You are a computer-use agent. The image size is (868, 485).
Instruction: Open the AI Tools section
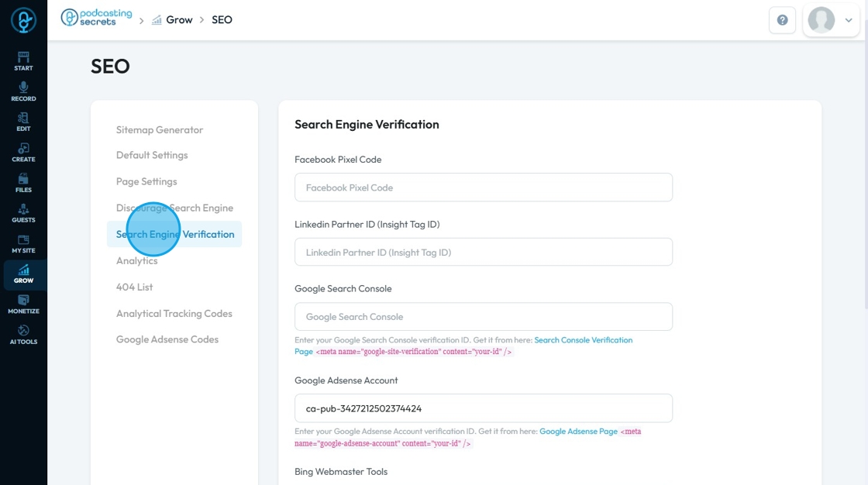point(23,335)
